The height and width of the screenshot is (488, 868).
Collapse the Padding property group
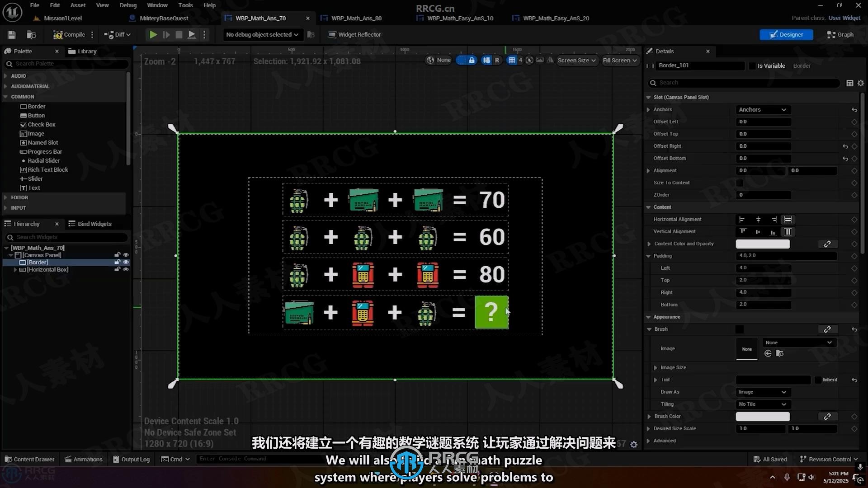pyautogui.click(x=649, y=256)
